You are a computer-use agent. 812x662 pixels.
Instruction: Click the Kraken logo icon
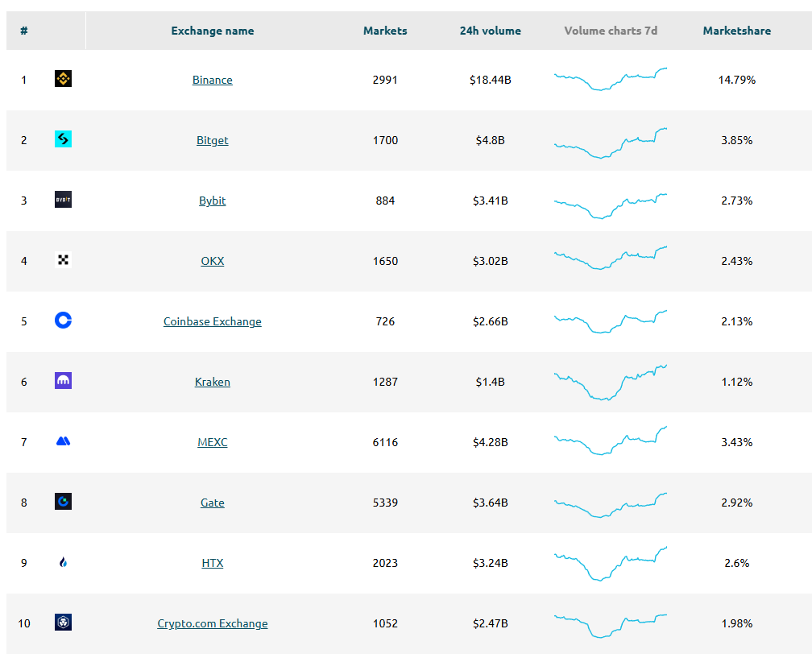pyautogui.click(x=63, y=381)
